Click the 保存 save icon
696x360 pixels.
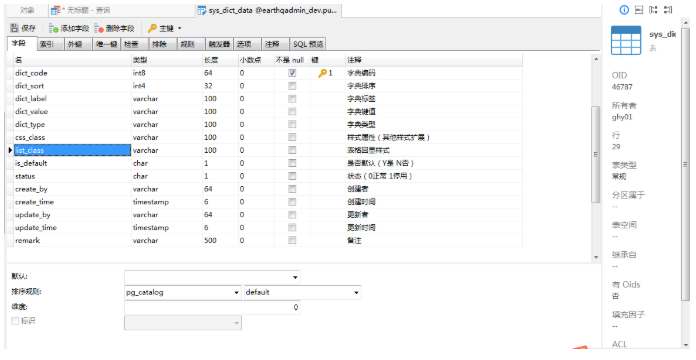point(15,28)
